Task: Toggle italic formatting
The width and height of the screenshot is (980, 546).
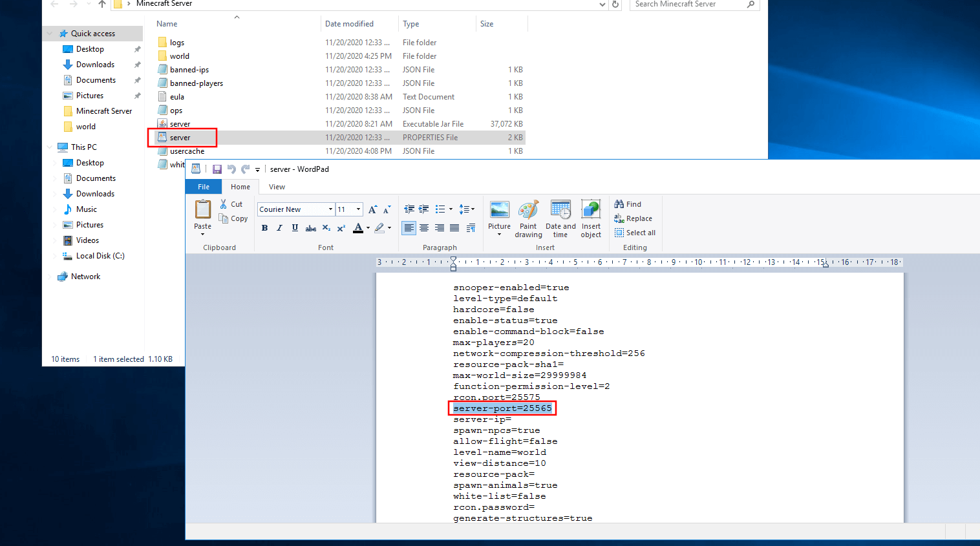Action: pos(279,227)
